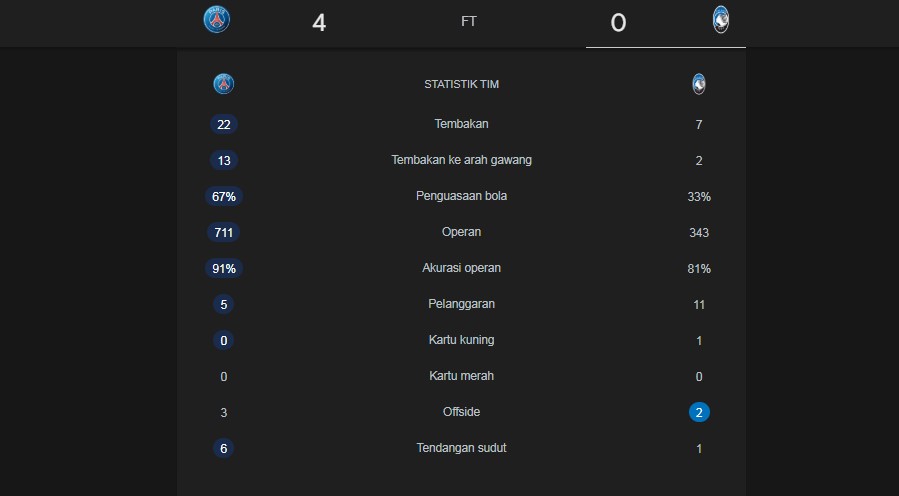The width and height of the screenshot is (899, 496).
Task: Click the highlighted offside value 2 badge
Action: [x=699, y=412]
